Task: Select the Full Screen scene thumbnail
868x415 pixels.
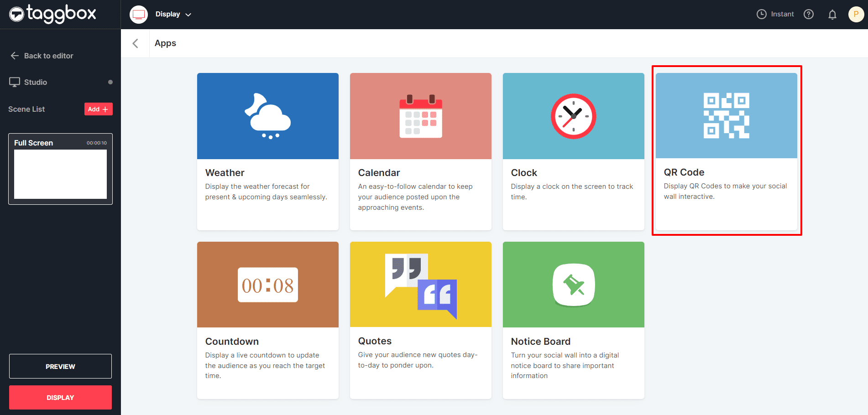Action: [x=60, y=174]
